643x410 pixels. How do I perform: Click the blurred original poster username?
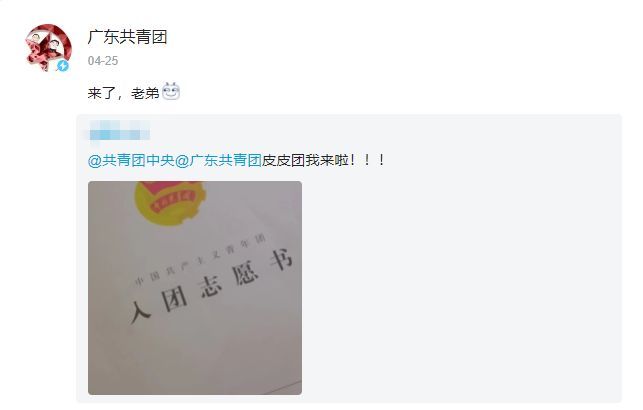point(119,132)
